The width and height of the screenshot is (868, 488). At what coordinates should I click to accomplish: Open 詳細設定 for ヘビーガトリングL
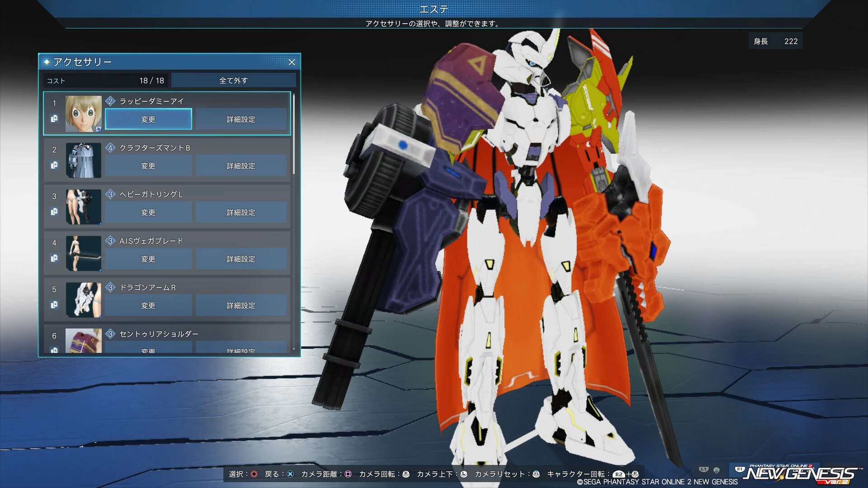point(241,212)
